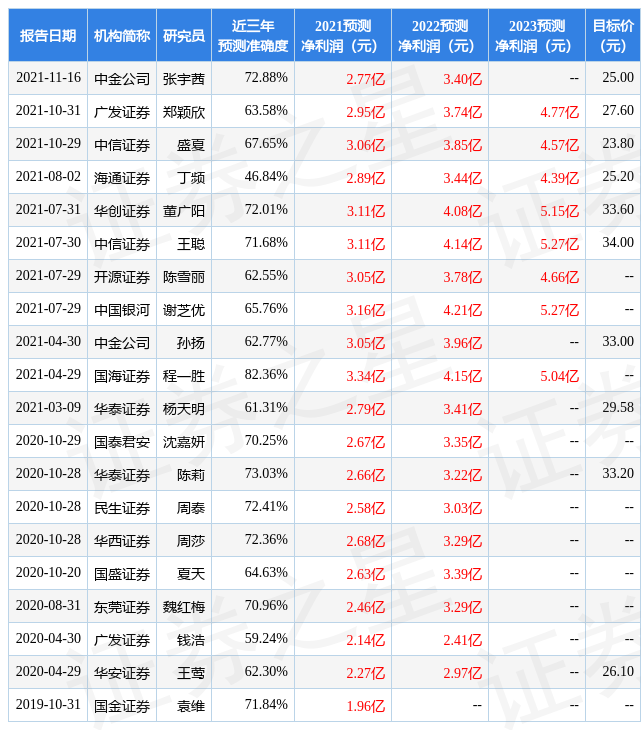Click the 2022预测净利润 column header
This screenshot has width=641, height=730.
pyautogui.click(x=440, y=35)
